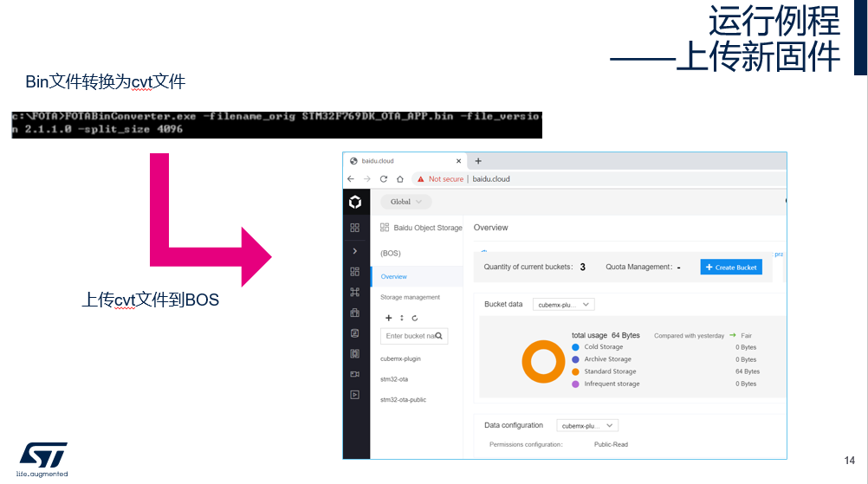Click the browser back arrow
The height and width of the screenshot is (484, 868).
(x=351, y=178)
